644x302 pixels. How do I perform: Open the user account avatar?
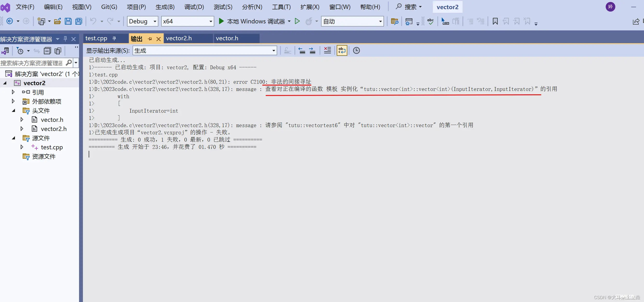pos(610,7)
